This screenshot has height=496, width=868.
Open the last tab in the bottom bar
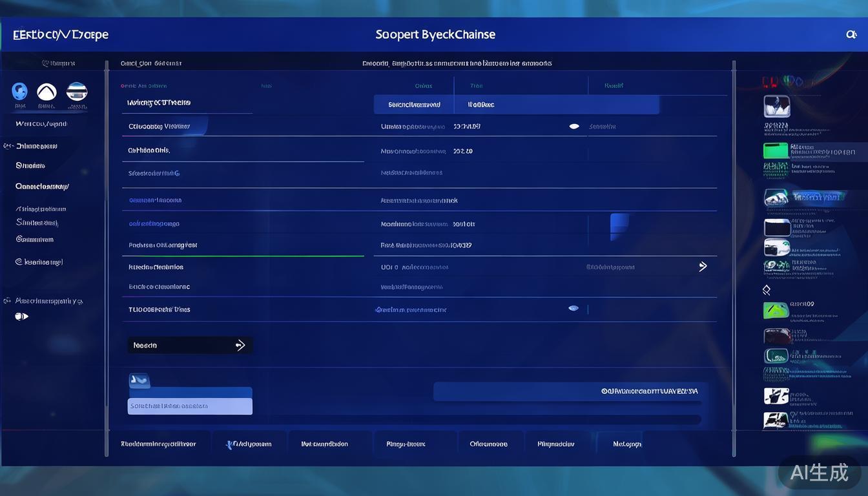click(626, 444)
